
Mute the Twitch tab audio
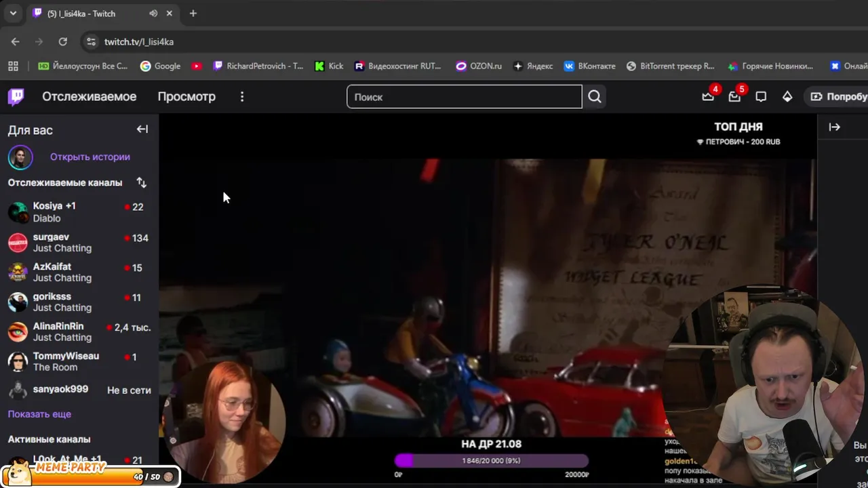point(153,14)
